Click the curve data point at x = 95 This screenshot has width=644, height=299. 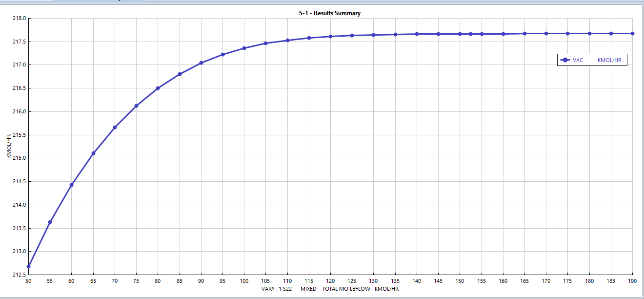(222, 54)
